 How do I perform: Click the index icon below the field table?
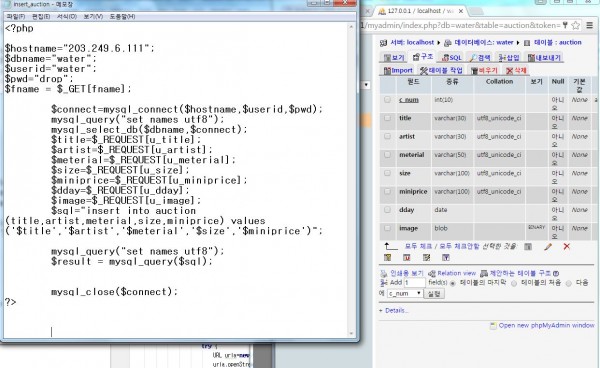tap(426, 258)
